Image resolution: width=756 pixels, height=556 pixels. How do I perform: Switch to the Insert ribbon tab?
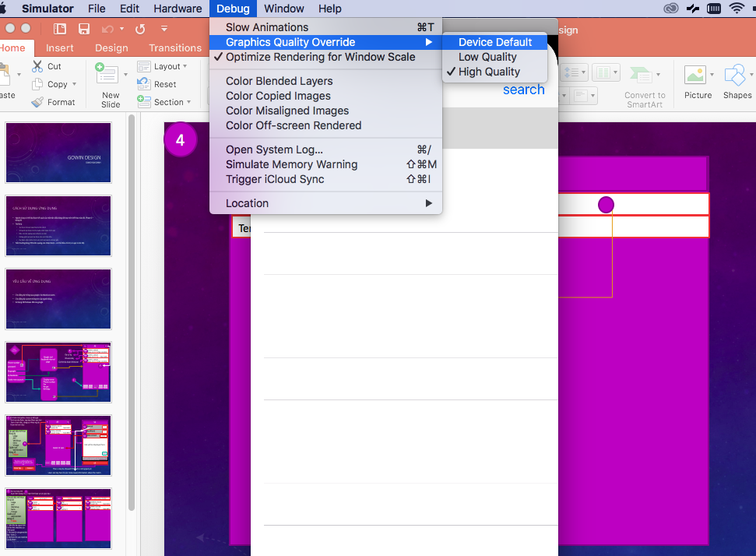(x=60, y=48)
